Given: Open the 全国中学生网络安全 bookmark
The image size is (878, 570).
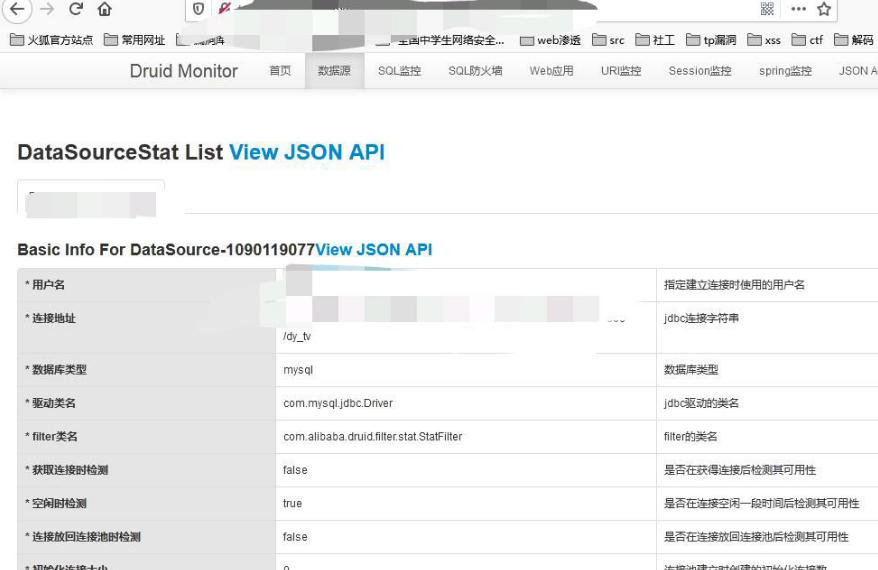Looking at the screenshot, I should click(440, 40).
